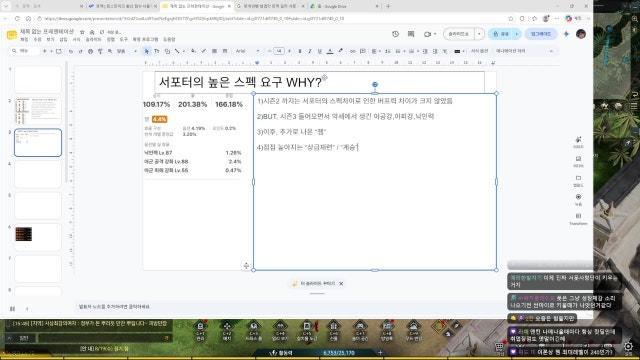Screen dimensions: 640x360
Task: Toggle bold formatting
Action: click(x=300, y=51)
